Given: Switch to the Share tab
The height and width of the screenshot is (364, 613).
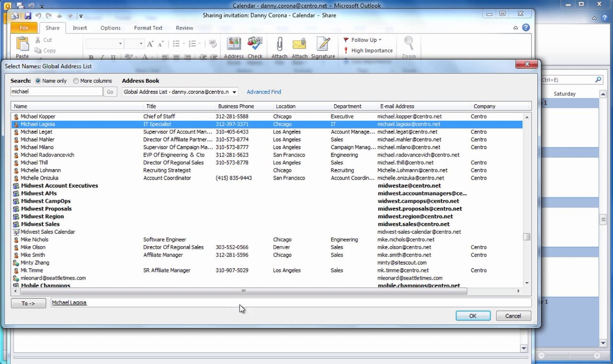Looking at the screenshot, I should [x=53, y=28].
